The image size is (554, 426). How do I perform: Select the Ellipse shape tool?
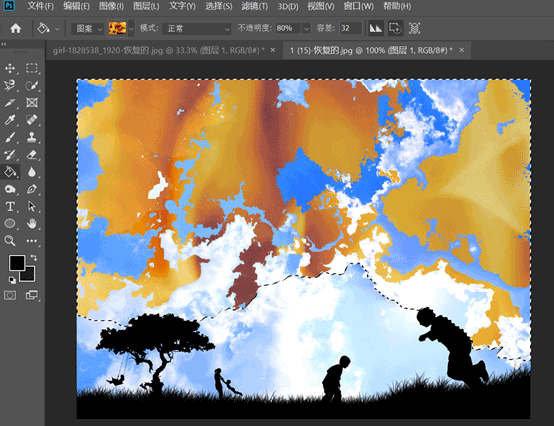[10, 224]
